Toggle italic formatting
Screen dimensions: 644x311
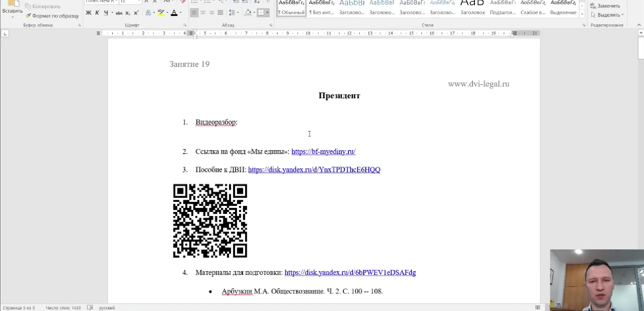pyautogui.click(x=97, y=13)
